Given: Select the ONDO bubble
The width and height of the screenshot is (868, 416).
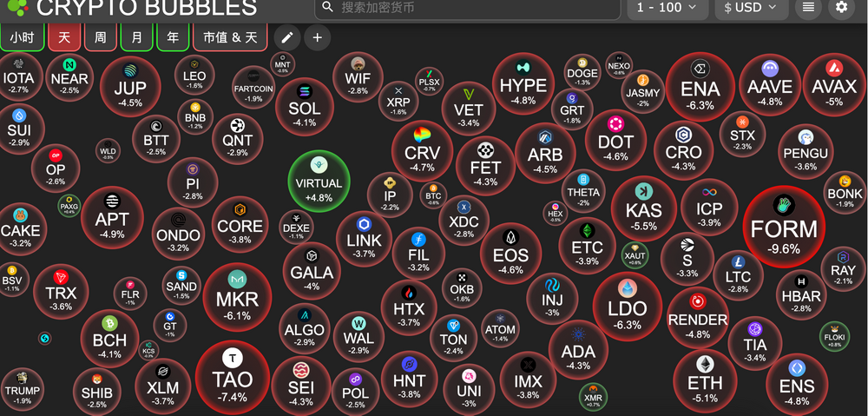Looking at the screenshot, I should 178,234.
